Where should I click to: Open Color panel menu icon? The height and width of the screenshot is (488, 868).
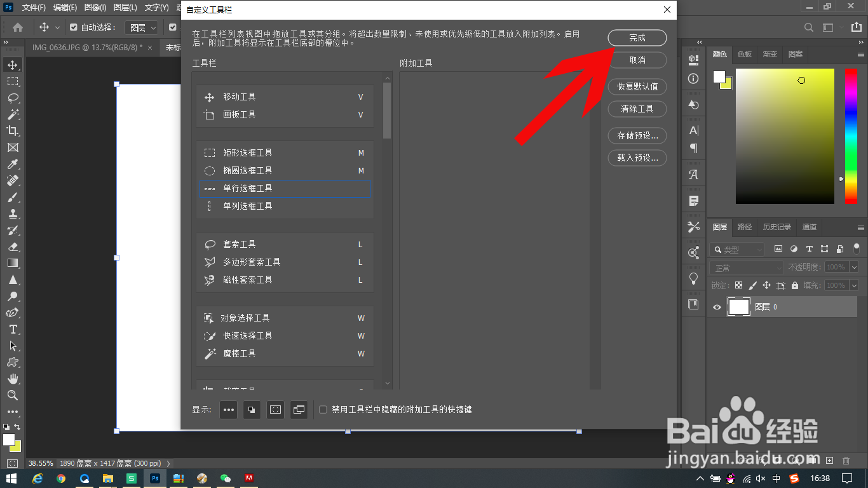click(861, 55)
